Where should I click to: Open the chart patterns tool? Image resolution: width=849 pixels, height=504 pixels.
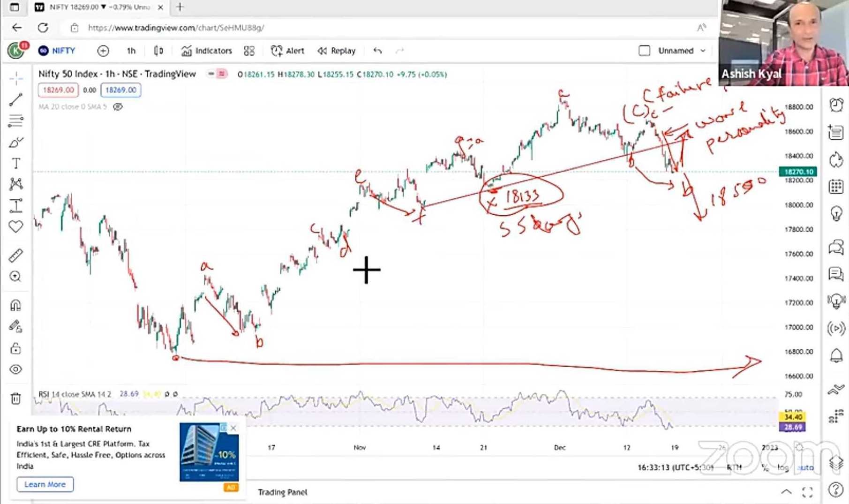pos(16,184)
